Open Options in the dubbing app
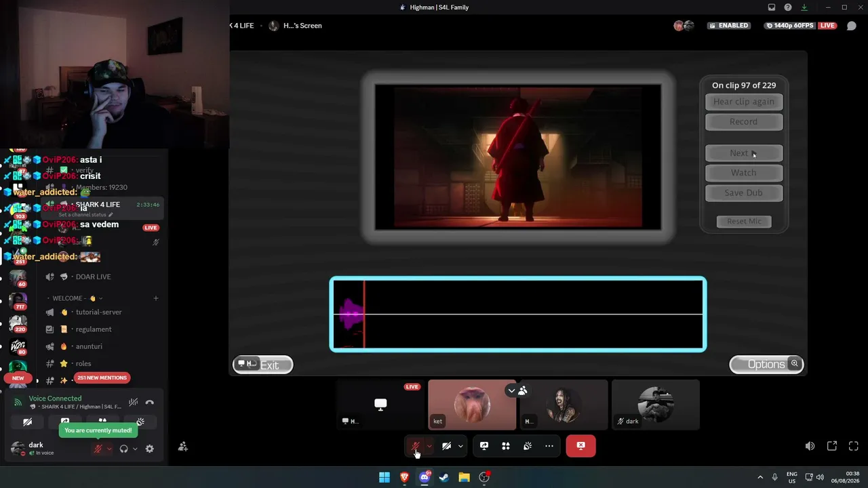The width and height of the screenshot is (868, 488). coord(766,365)
